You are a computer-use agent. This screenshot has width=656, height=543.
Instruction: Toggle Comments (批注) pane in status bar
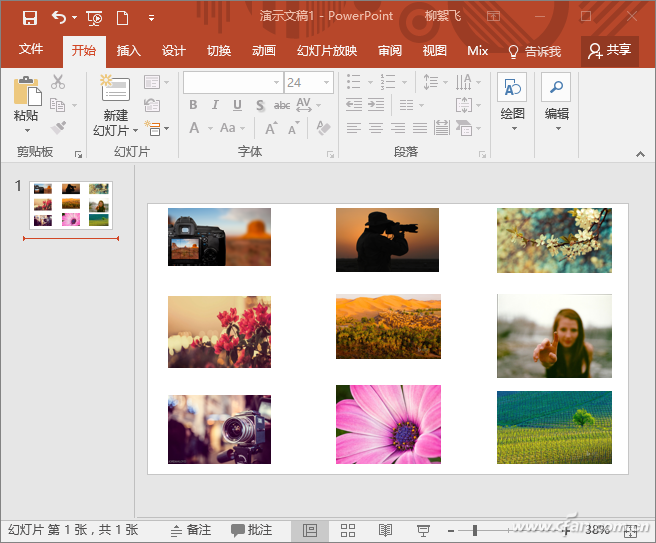(251, 530)
